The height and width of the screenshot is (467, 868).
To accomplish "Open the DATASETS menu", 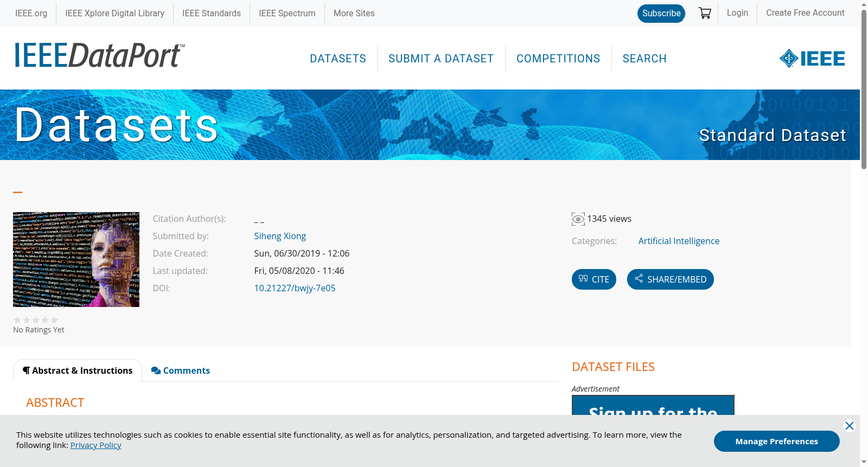I will click(338, 59).
